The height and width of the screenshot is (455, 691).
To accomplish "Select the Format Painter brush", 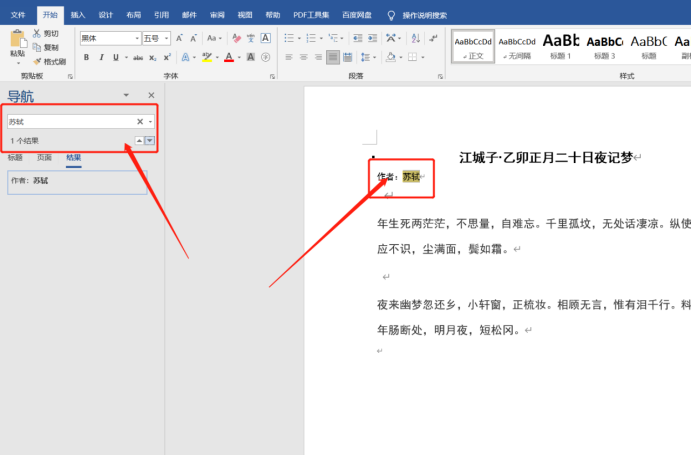I will 37,61.
